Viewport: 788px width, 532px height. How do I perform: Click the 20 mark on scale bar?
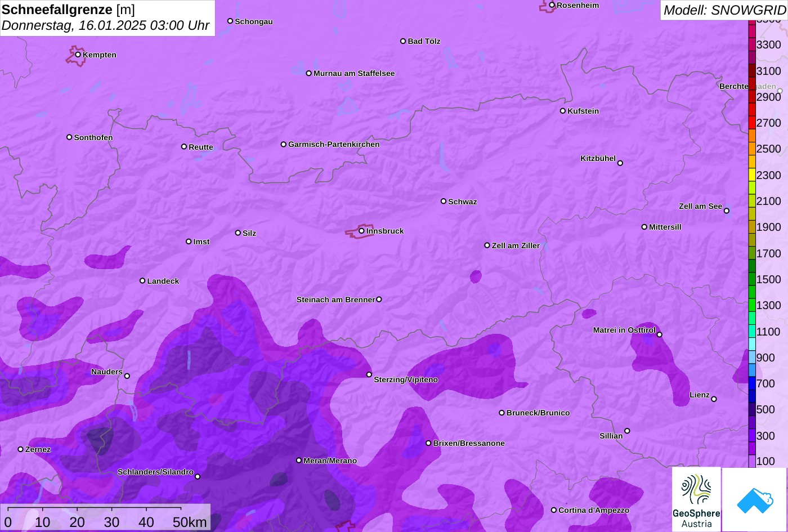77,522
